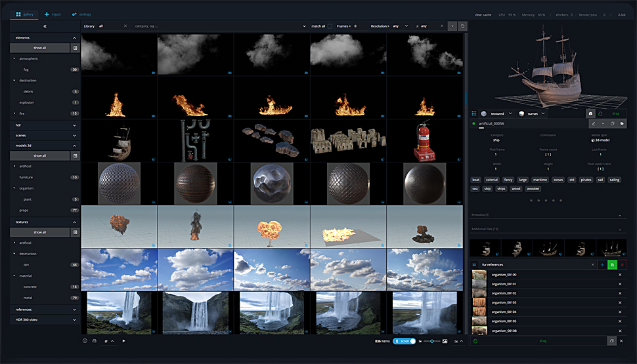The height and width of the screenshot is (364, 637).
Task: Click the camera snapshot icon in preview panel
Action: click(590, 113)
